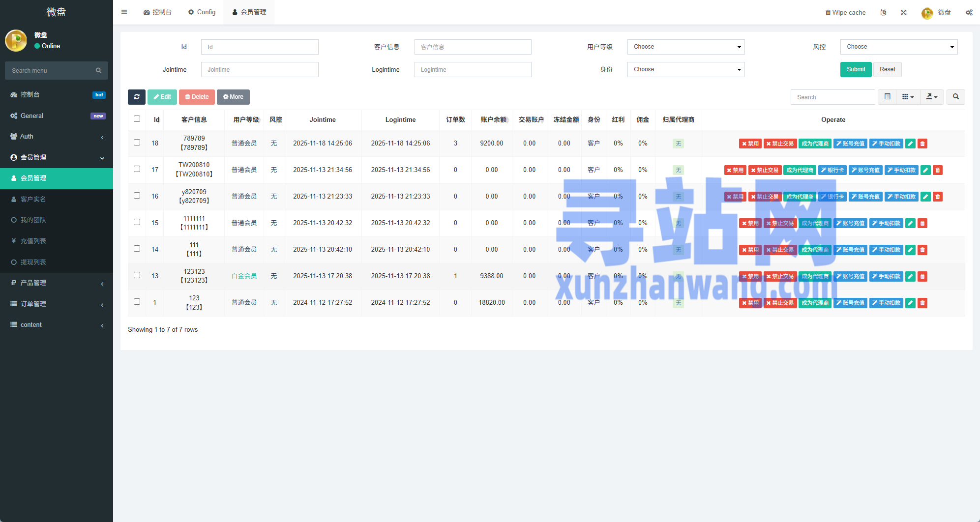Check the select-all header checkbox
The width and height of the screenshot is (980, 522).
pyautogui.click(x=137, y=119)
